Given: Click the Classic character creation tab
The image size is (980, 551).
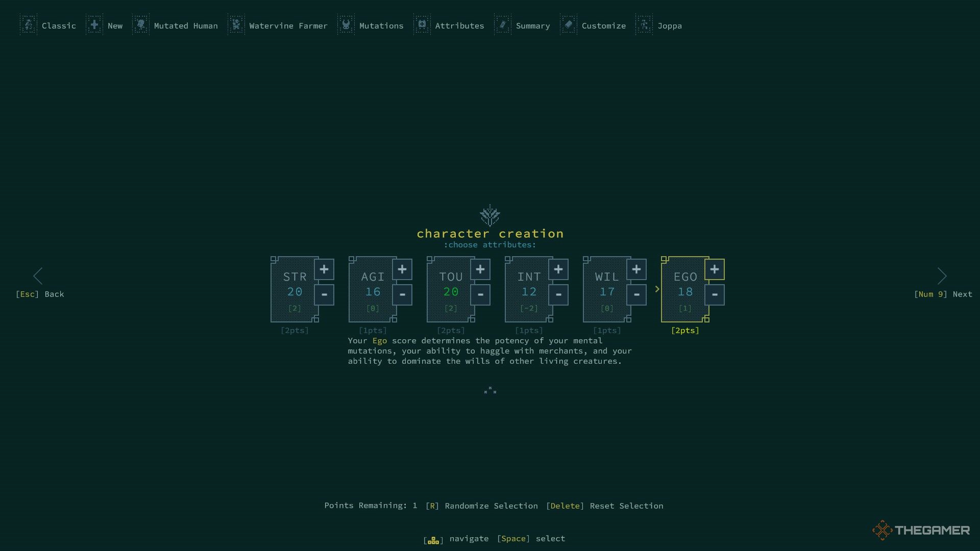Looking at the screenshot, I should pyautogui.click(x=49, y=26).
